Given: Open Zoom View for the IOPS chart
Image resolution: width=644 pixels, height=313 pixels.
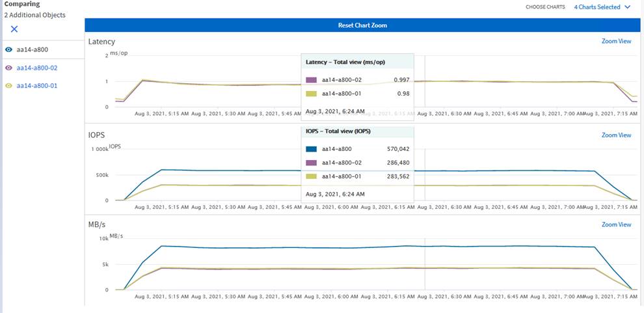Looking at the screenshot, I should [616, 135].
